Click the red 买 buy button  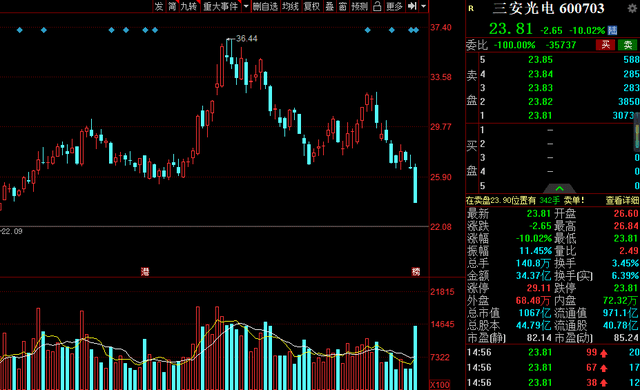pyautogui.click(x=605, y=44)
